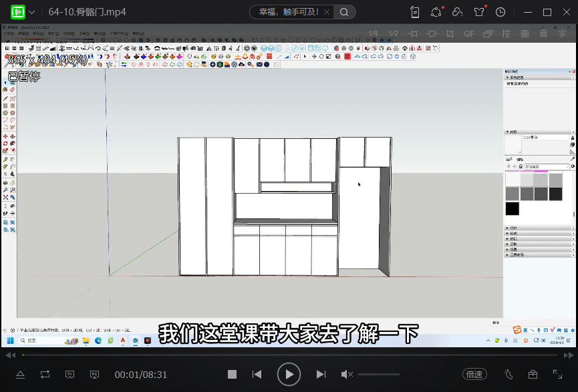Image resolution: width=578 pixels, height=392 pixels.
Task: Click the search magnifier in the title bar
Action: (x=344, y=12)
